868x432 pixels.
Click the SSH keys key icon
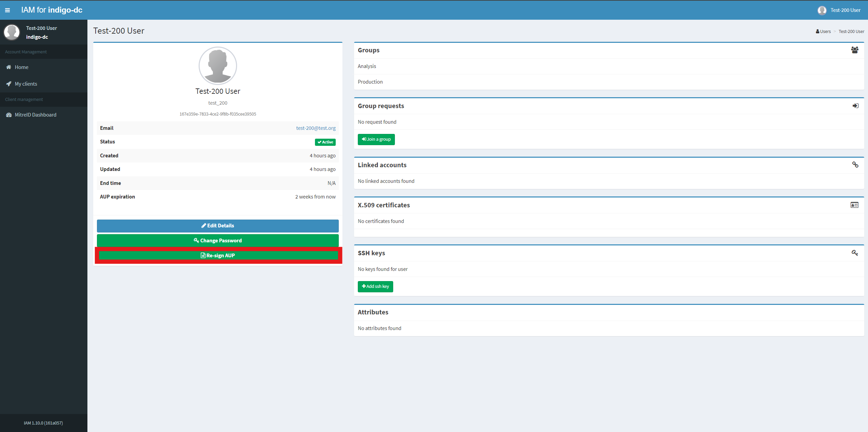tap(854, 253)
